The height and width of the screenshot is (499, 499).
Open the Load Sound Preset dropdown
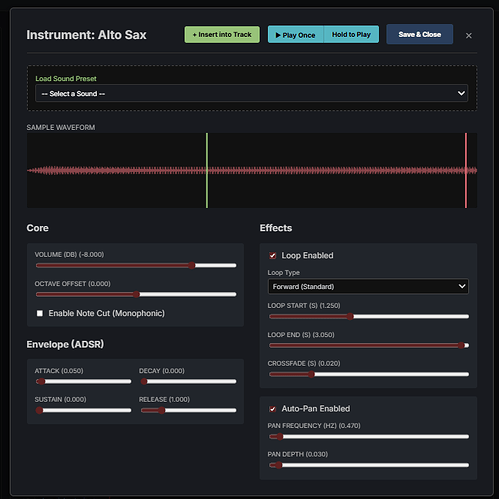pos(252,93)
